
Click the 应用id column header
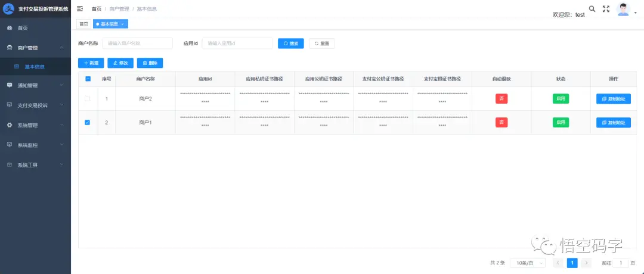tap(205, 79)
